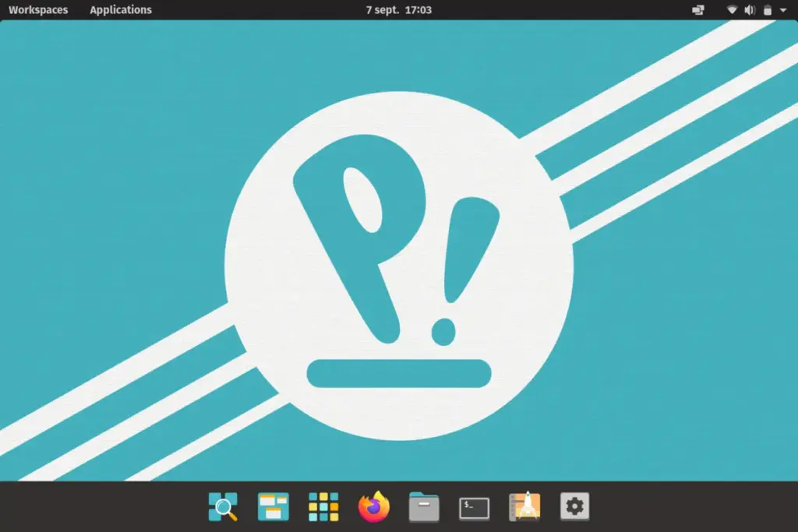Open the Workspaces menu in top bar
Screen dimensions: 798x532
pos(38,10)
